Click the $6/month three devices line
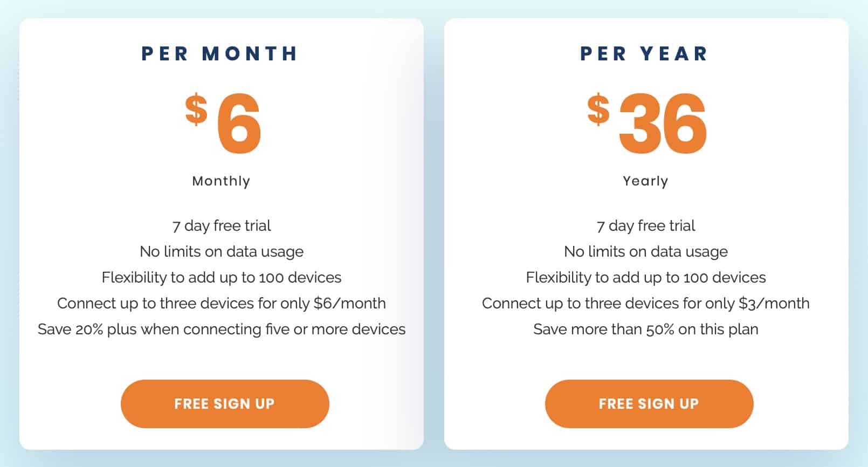The image size is (868, 467). pos(222,303)
